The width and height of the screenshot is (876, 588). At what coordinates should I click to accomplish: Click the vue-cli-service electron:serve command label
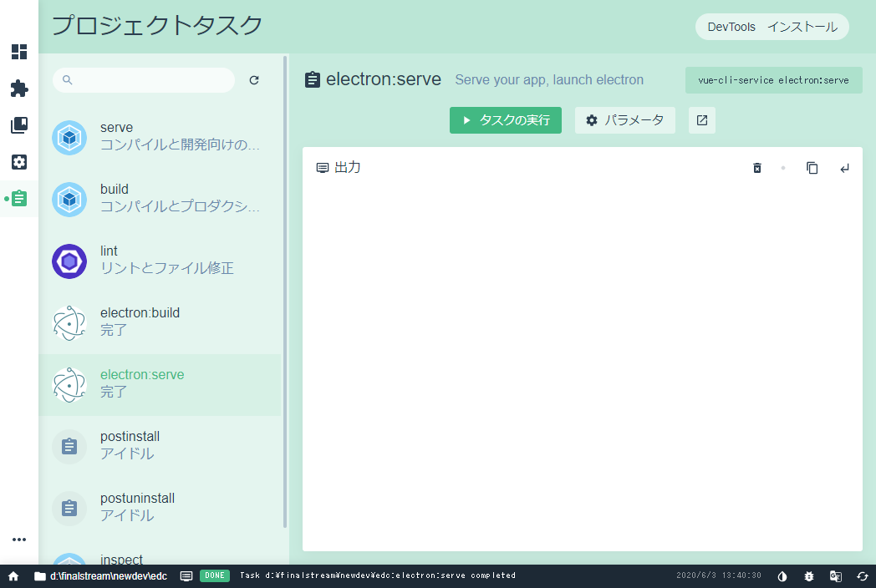[x=774, y=80]
